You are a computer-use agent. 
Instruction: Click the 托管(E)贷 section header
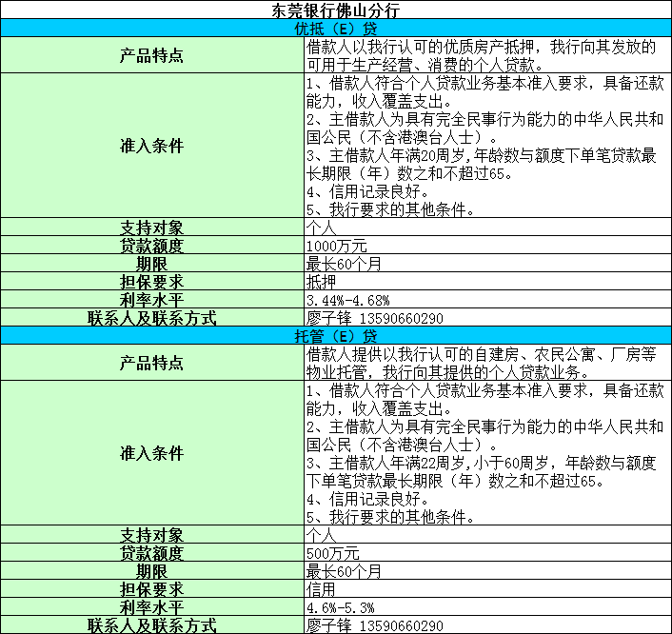click(336, 335)
